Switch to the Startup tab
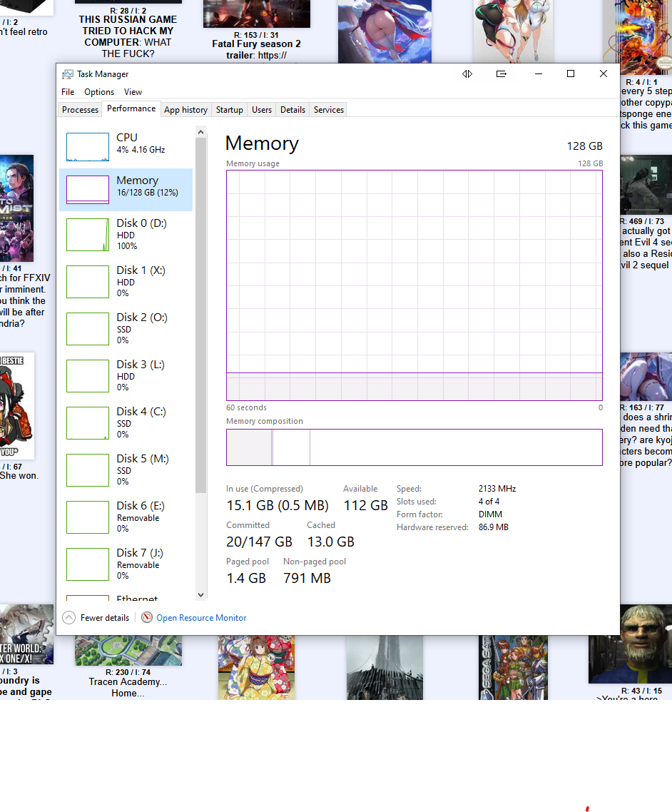 pos(229,110)
